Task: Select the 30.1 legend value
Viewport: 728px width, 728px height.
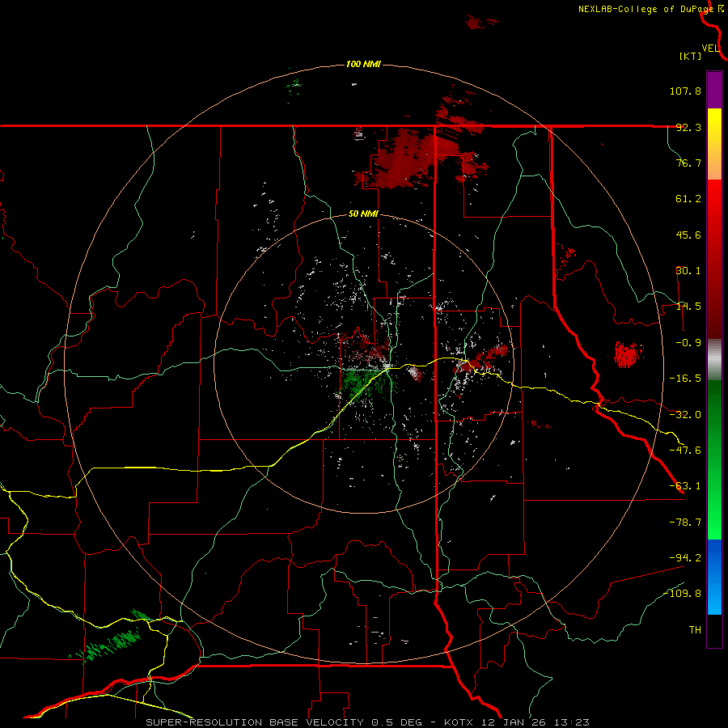Action: click(x=688, y=271)
